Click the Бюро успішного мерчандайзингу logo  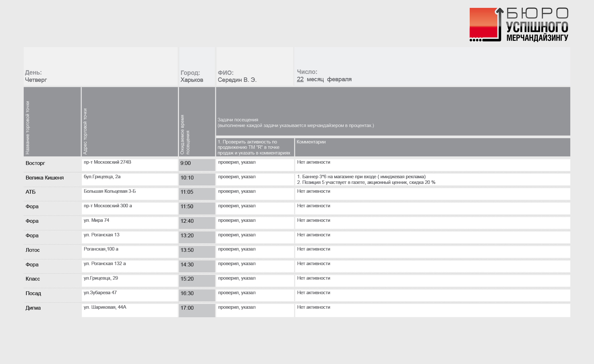tap(519, 25)
